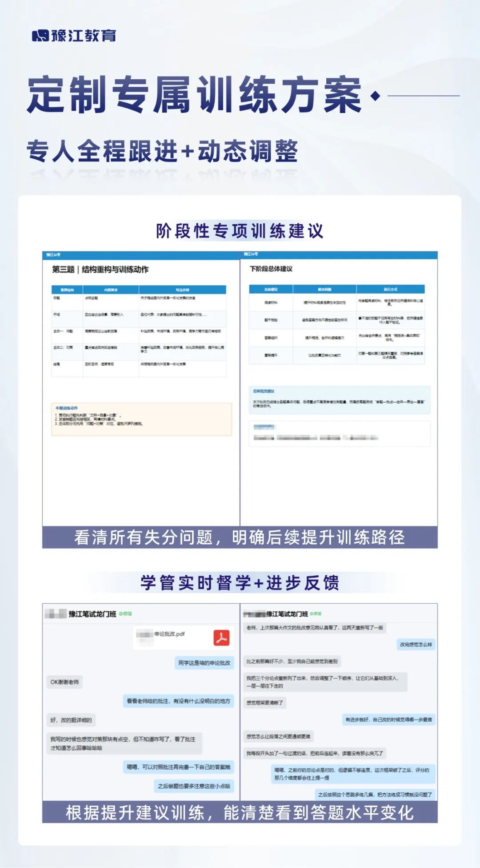Select message starting '我写的时候也感觉对策那块有点空'
Viewport: 480px width, 868px height.
click(124, 743)
